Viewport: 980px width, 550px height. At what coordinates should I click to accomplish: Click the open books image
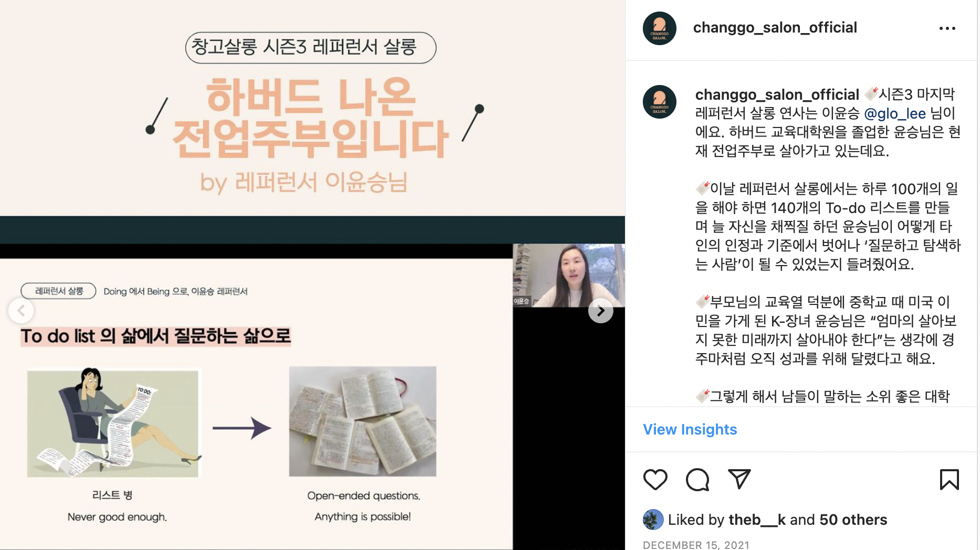click(362, 421)
